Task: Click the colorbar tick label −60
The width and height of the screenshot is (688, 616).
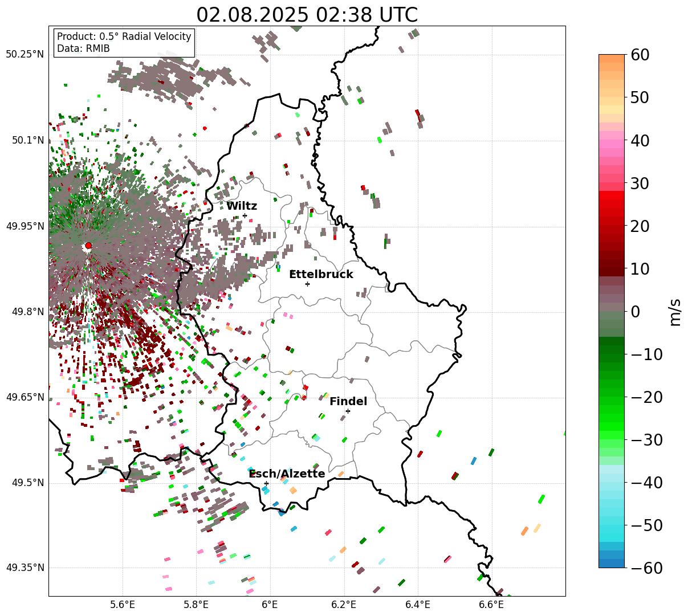Action: coord(647,568)
